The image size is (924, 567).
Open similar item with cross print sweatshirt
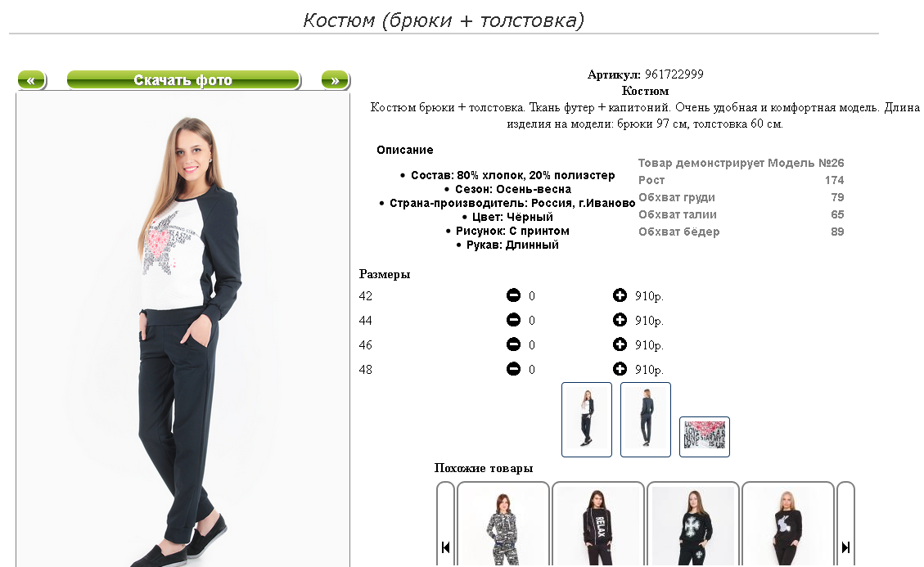[x=693, y=524]
